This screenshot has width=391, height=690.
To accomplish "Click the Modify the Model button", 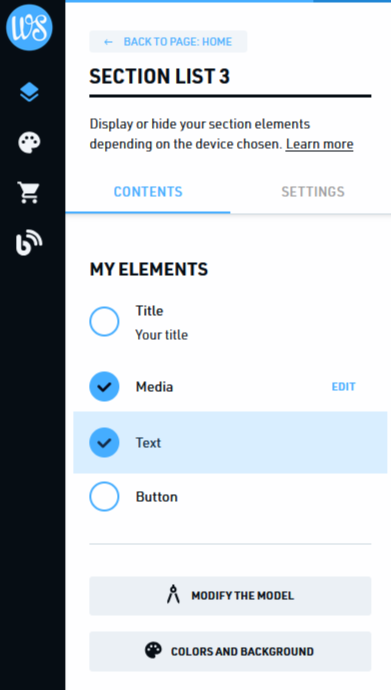I will coord(230,596).
